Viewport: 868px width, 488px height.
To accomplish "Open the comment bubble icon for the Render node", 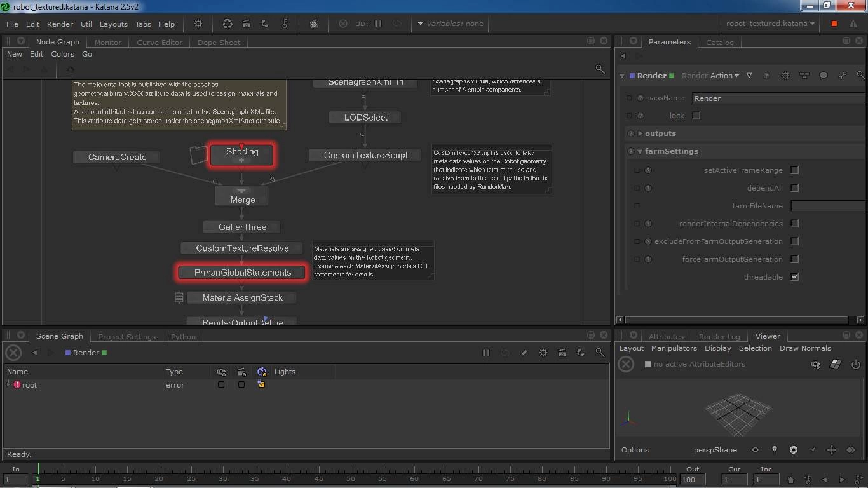I will (824, 76).
